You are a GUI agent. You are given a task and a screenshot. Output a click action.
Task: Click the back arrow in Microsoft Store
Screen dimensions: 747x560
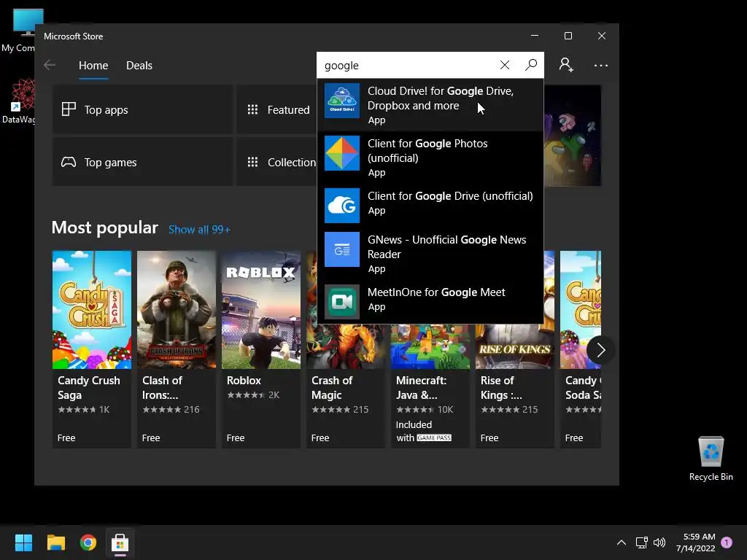[x=50, y=65]
